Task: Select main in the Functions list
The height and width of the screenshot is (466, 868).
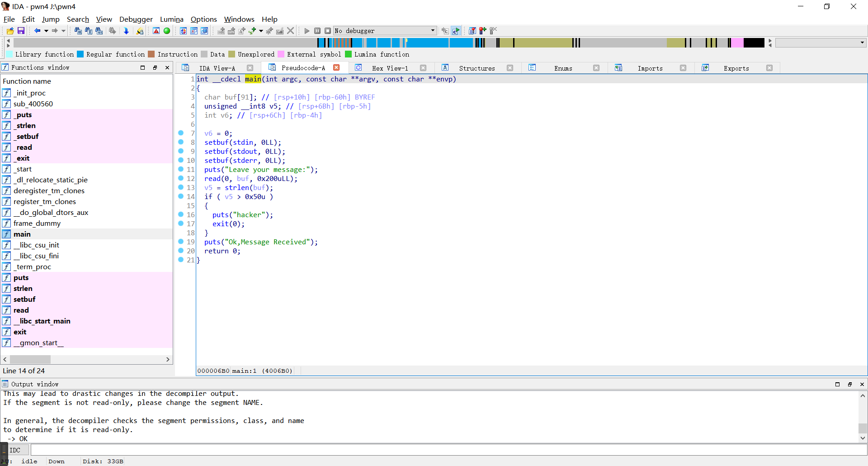Action: pyautogui.click(x=22, y=234)
